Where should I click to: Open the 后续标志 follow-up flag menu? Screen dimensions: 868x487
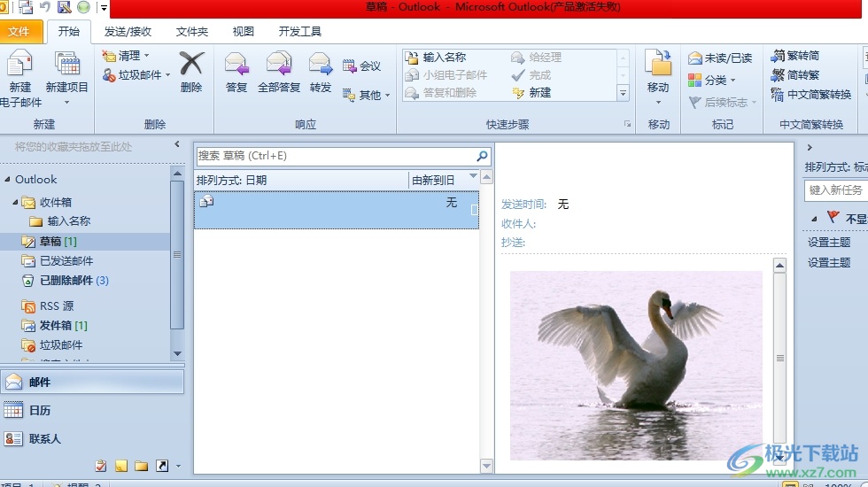(723, 103)
